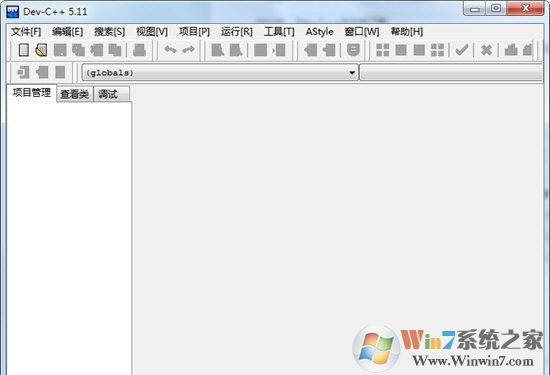
Task: Click the Dev-C++ application icon in title bar
Action: coord(13,11)
